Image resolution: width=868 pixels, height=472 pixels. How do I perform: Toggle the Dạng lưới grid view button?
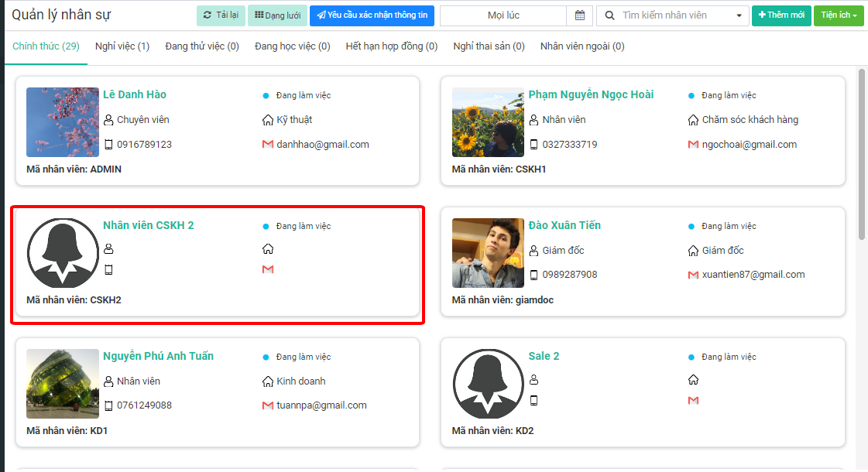point(277,15)
